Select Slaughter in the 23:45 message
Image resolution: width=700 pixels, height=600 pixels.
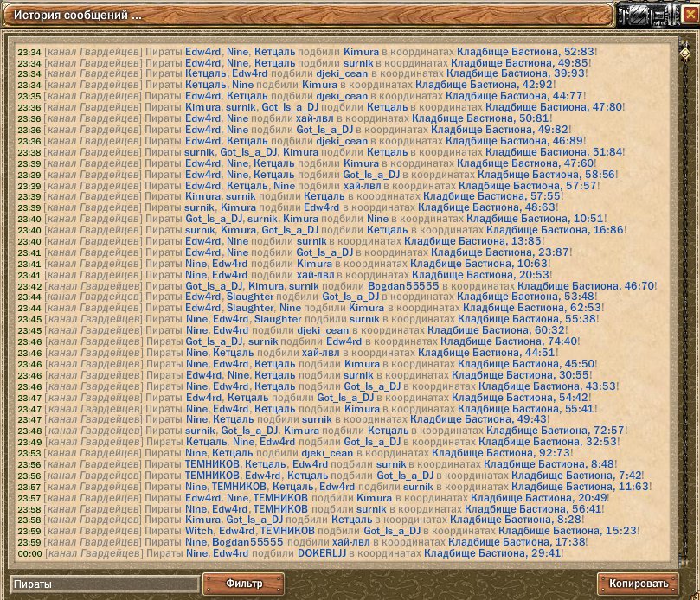pos(278,319)
